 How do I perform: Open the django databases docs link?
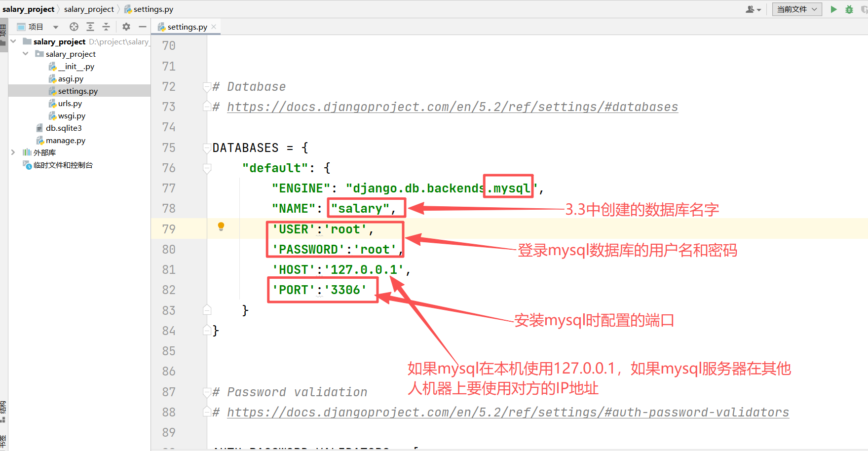click(453, 107)
